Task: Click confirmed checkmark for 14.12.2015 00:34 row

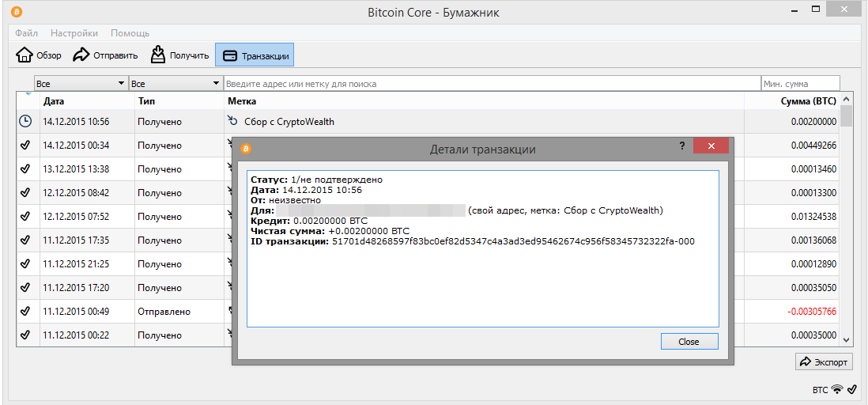Action: (25, 146)
